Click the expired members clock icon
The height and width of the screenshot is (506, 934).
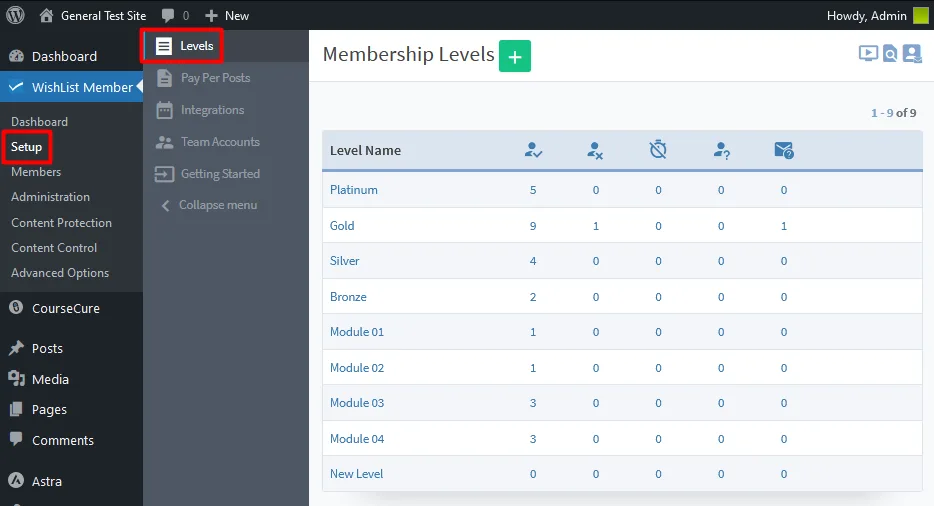658,149
